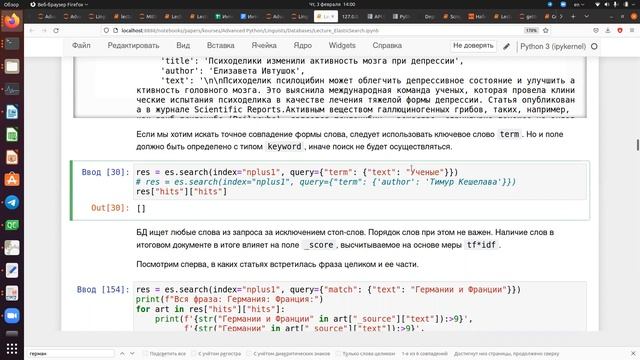The height and width of the screenshot is (360, 640).
Task: Click the Обзор activities button
Action: pyautogui.click(x=11, y=4)
